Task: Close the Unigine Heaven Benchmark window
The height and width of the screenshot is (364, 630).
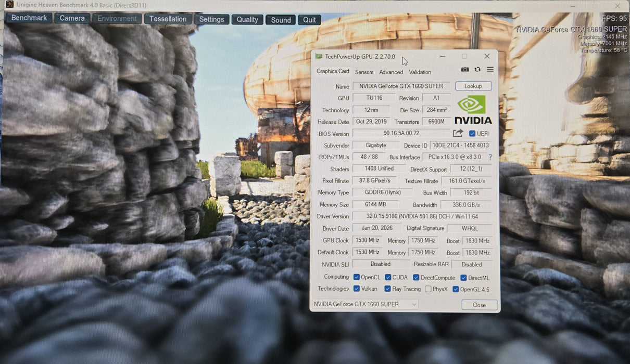Action: pos(618,6)
